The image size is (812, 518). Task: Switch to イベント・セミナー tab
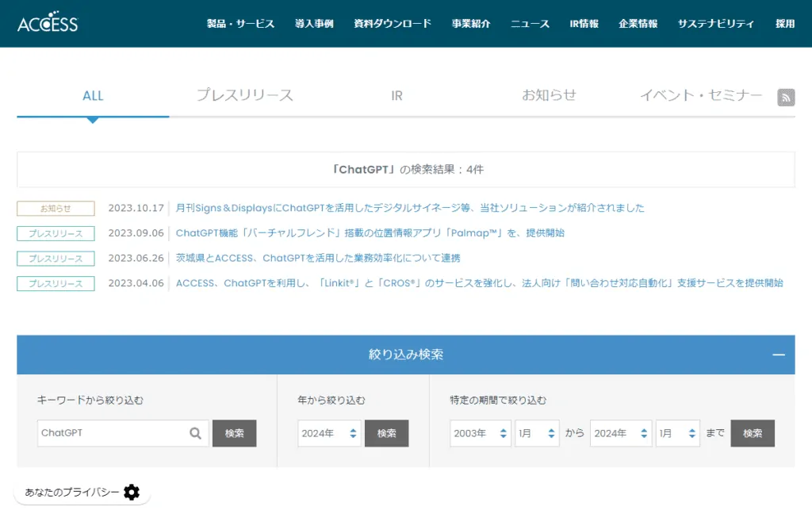tap(701, 96)
